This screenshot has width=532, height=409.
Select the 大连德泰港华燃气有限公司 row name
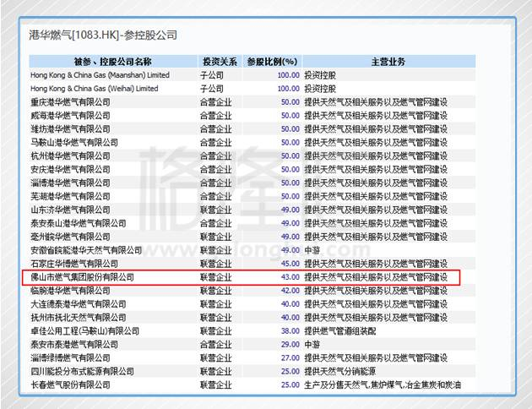[x=79, y=304]
